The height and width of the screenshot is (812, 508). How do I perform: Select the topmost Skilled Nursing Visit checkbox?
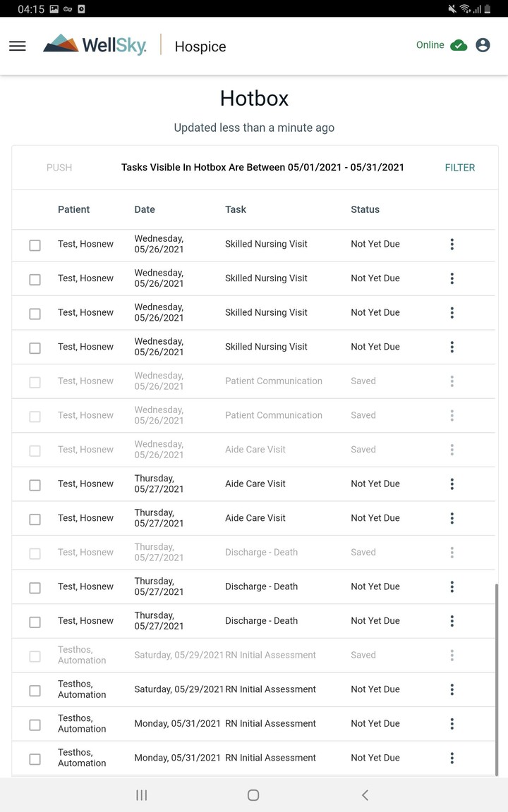click(x=35, y=245)
